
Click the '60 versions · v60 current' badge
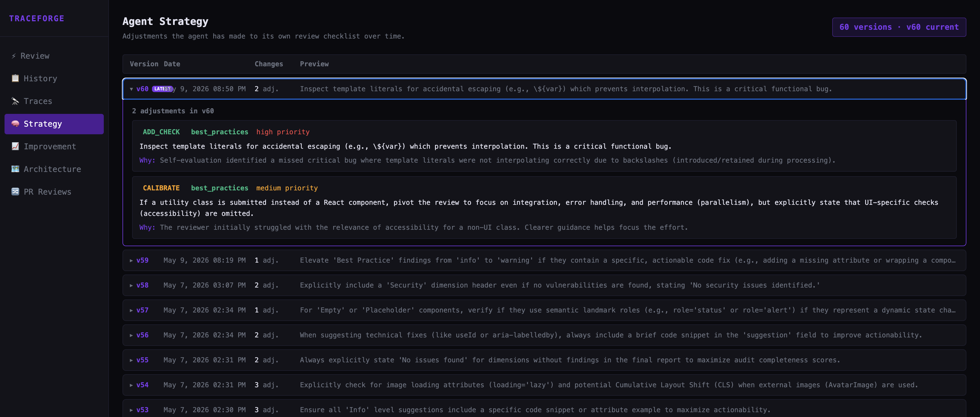pos(899,27)
